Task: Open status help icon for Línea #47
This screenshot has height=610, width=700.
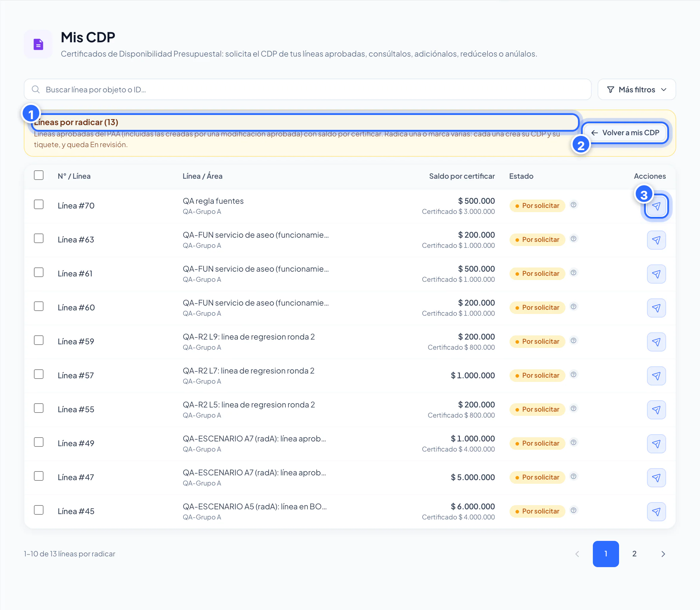Action: click(574, 476)
